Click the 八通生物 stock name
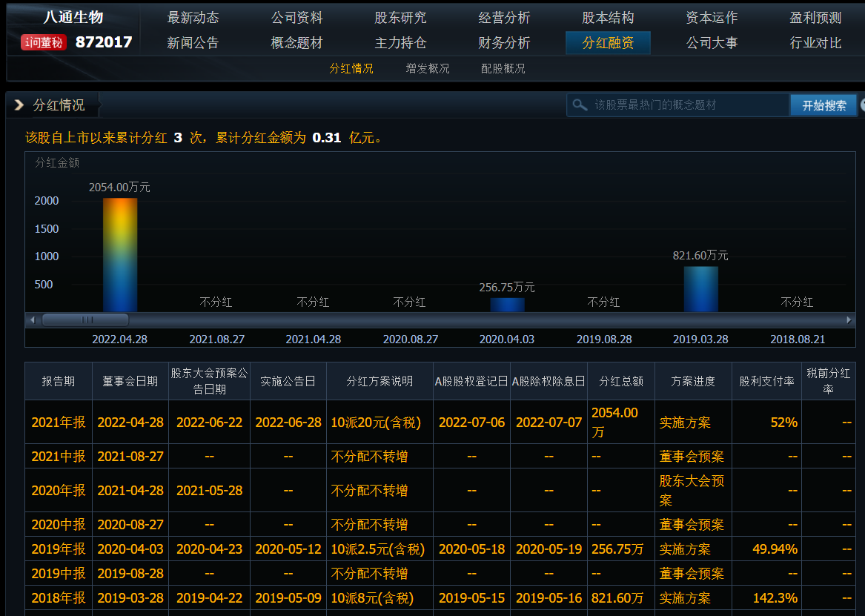 click(73, 17)
